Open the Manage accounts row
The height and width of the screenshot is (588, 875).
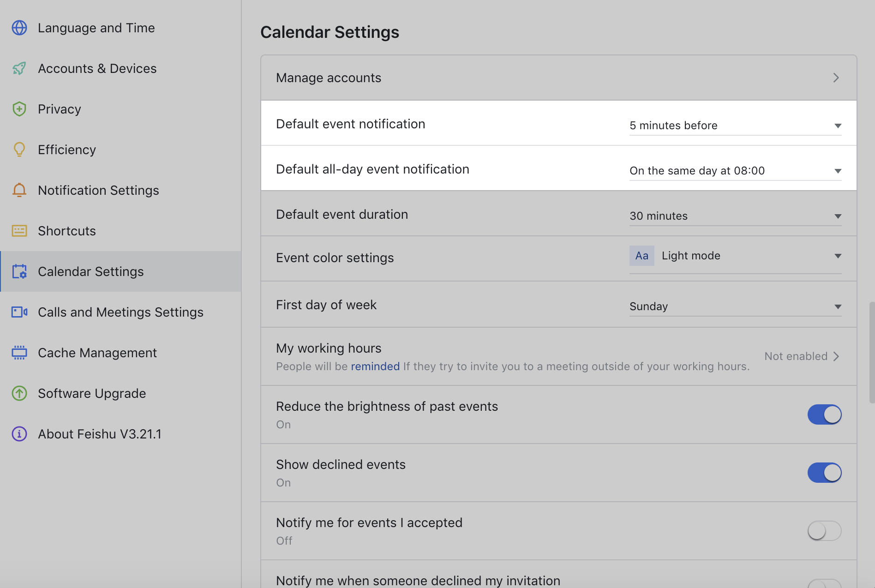(x=558, y=78)
